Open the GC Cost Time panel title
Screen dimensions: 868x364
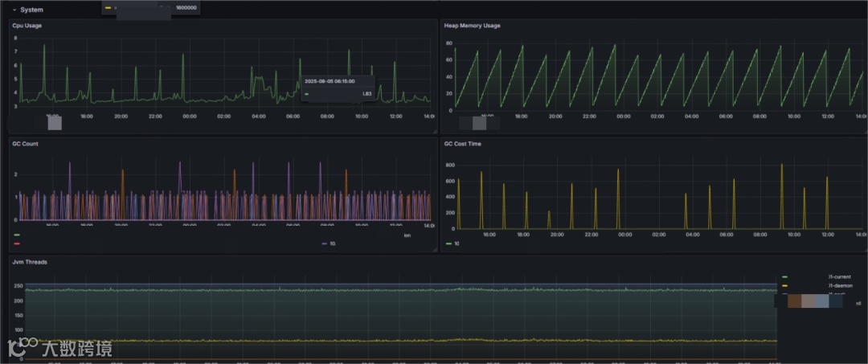[x=462, y=144]
